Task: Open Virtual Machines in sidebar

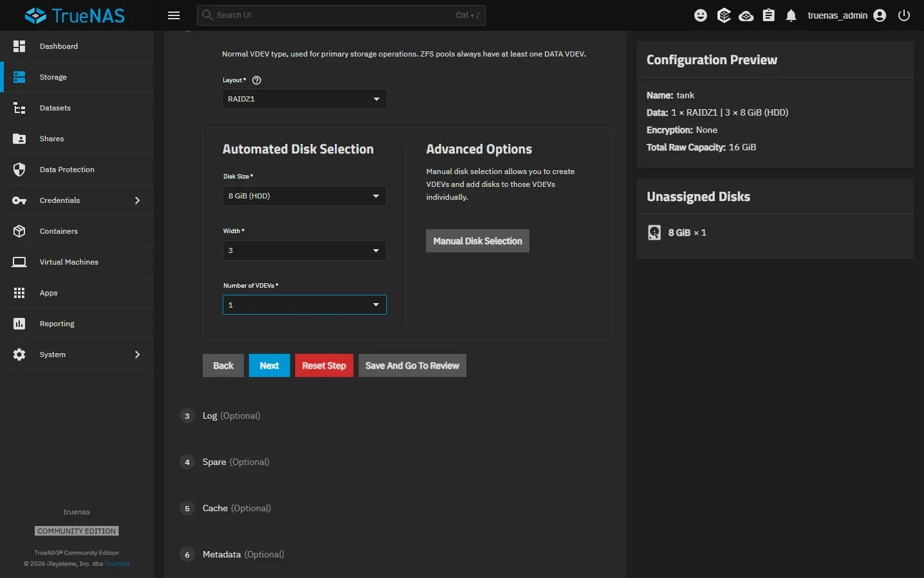Action: pyautogui.click(x=77, y=262)
